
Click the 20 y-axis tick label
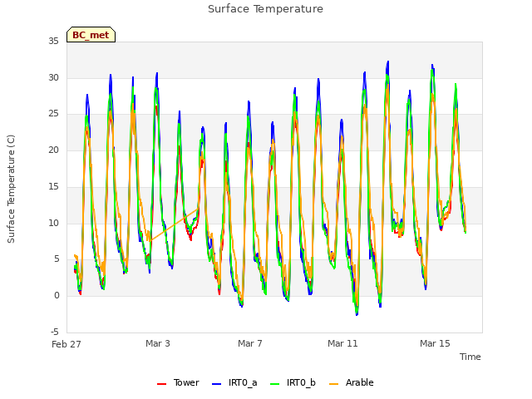click(53, 150)
